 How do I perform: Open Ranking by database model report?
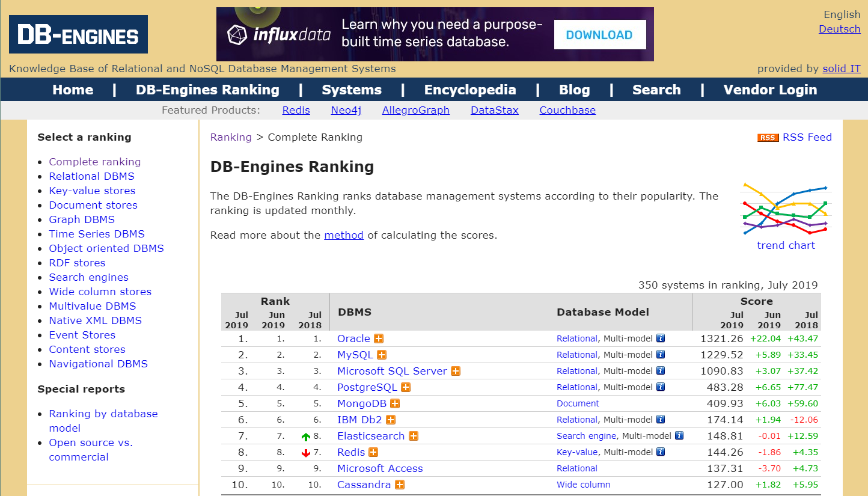click(x=103, y=421)
